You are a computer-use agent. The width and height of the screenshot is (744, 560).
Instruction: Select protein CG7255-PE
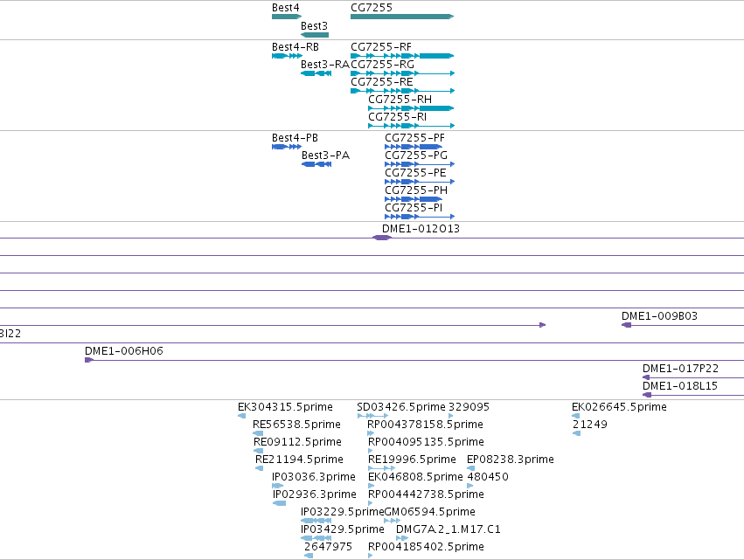pos(420,182)
